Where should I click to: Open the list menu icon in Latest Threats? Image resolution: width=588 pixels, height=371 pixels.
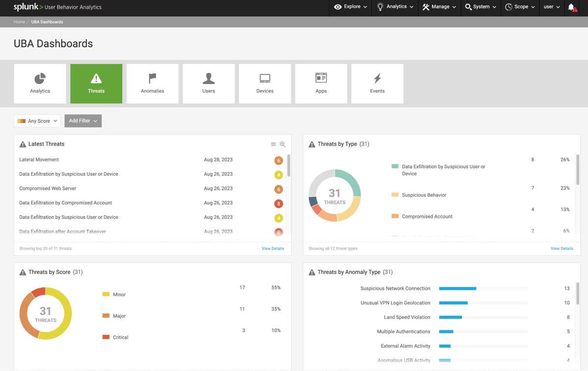[x=273, y=144]
